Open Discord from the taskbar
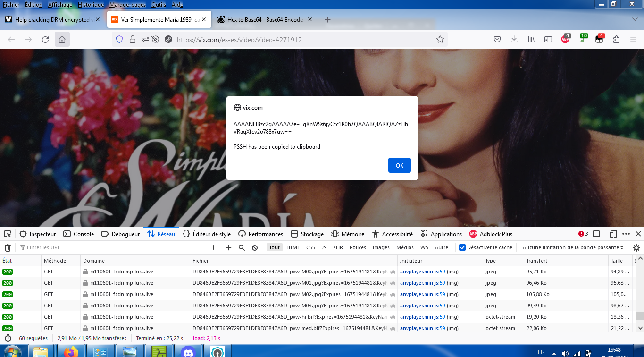 point(188,351)
